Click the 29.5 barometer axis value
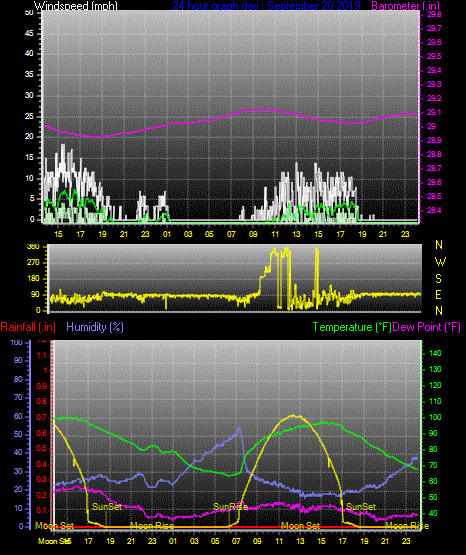The height and width of the screenshot is (555, 466). click(434, 56)
